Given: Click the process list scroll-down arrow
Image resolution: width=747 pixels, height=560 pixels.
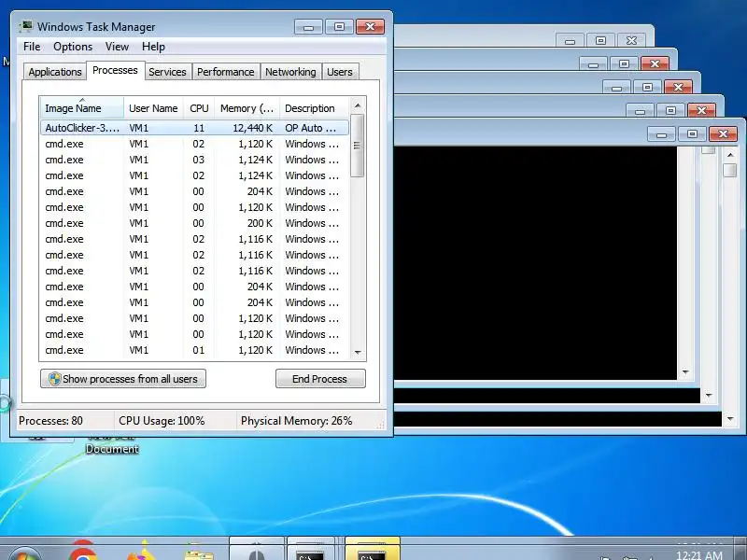Looking at the screenshot, I should (358, 353).
